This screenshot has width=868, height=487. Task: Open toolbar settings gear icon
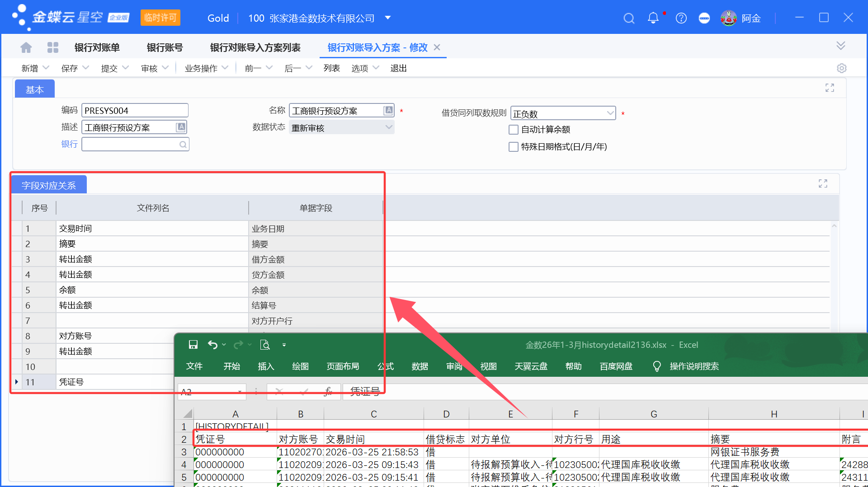[x=841, y=68]
